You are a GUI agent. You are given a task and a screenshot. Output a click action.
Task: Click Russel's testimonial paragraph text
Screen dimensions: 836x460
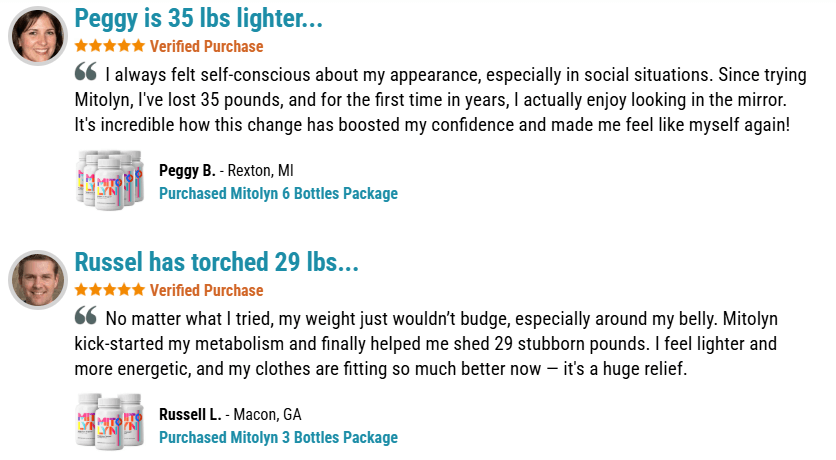[420, 345]
